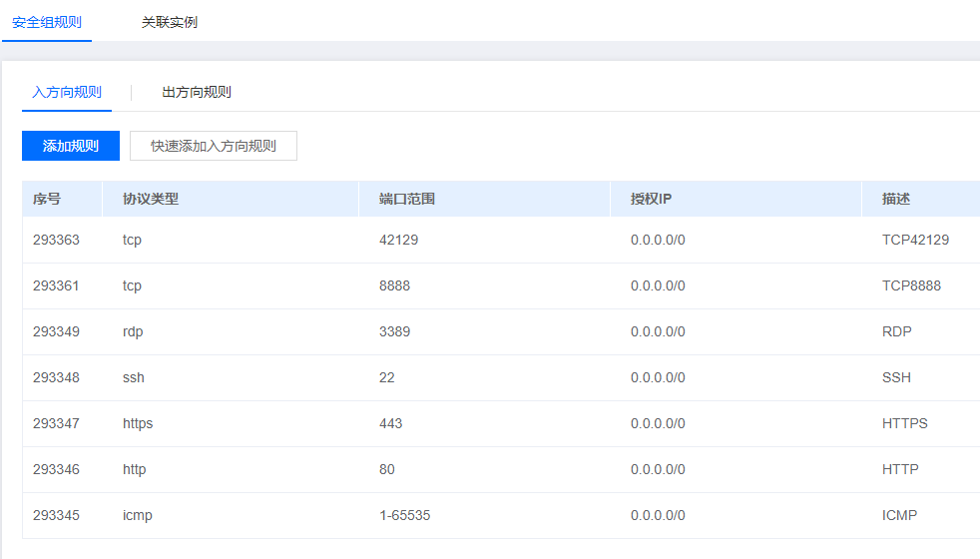This screenshot has height=559, width=980.
Task: Click the http protocol cell
Action: pyautogui.click(x=134, y=469)
